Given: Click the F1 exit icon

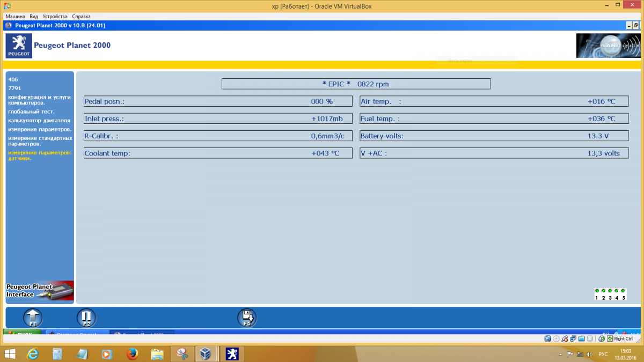Looking at the screenshot, I should (x=33, y=317).
